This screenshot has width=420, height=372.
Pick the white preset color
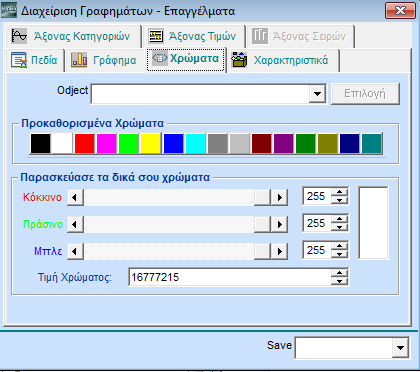[62, 143]
